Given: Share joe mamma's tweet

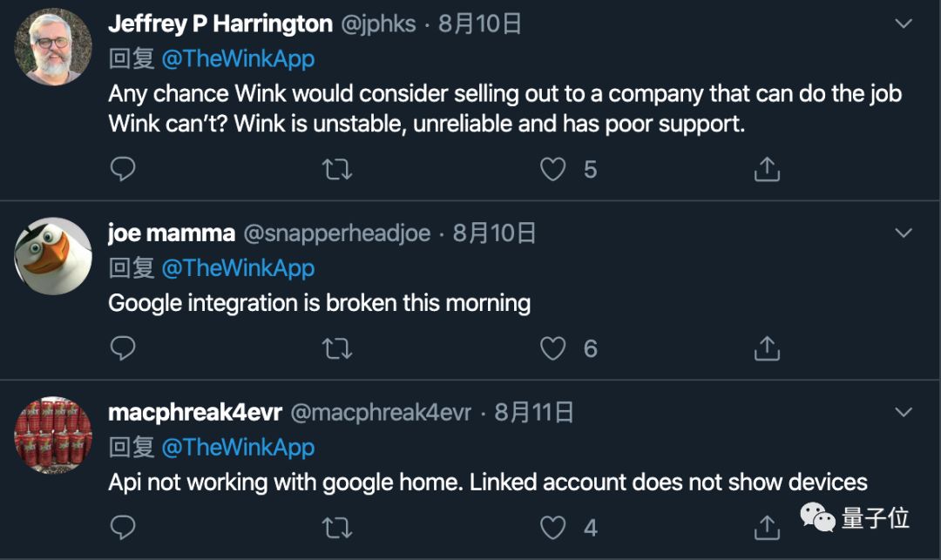Looking at the screenshot, I should 766,348.
